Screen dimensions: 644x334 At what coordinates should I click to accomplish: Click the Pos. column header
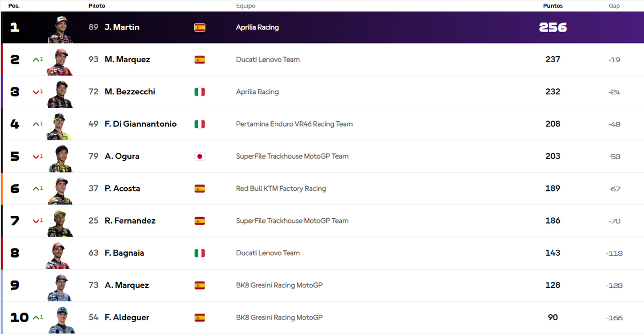tap(14, 6)
